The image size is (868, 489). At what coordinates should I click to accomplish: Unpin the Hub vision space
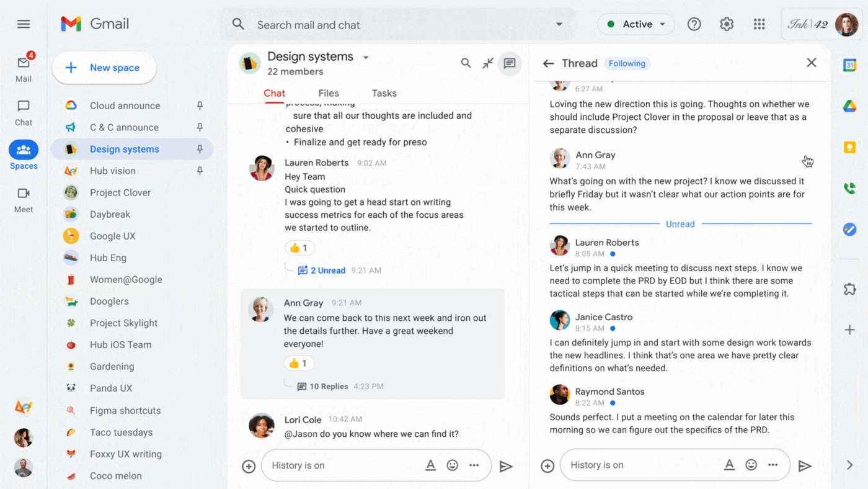200,171
